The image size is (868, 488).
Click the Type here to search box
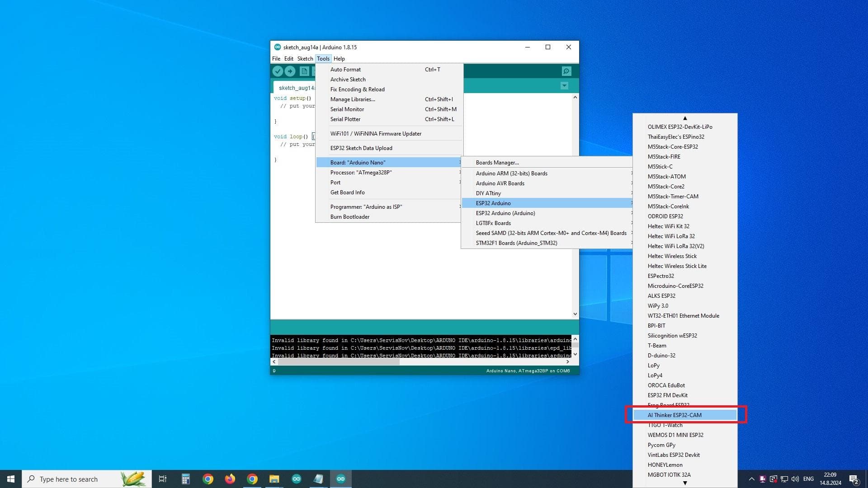coord(77,479)
